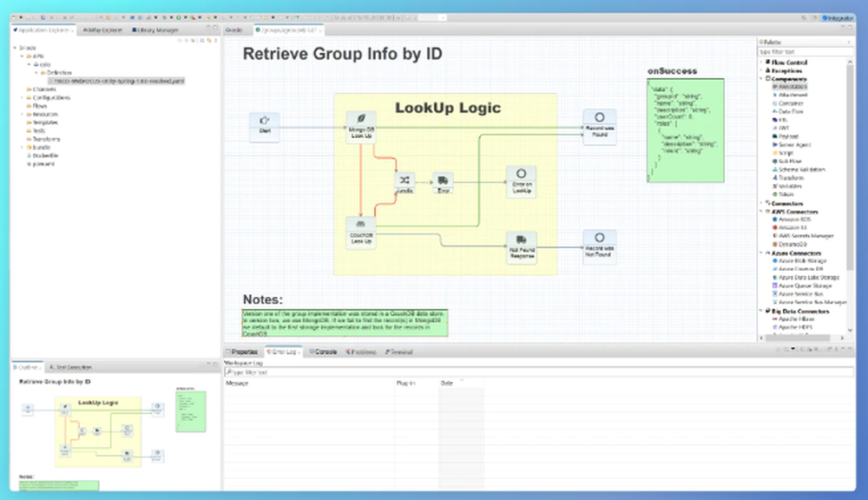Image resolution: width=868 pixels, height=500 pixels.
Task: Pick Data Flow component from the palette
Action: pyautogui.click(x=787, y=112)
